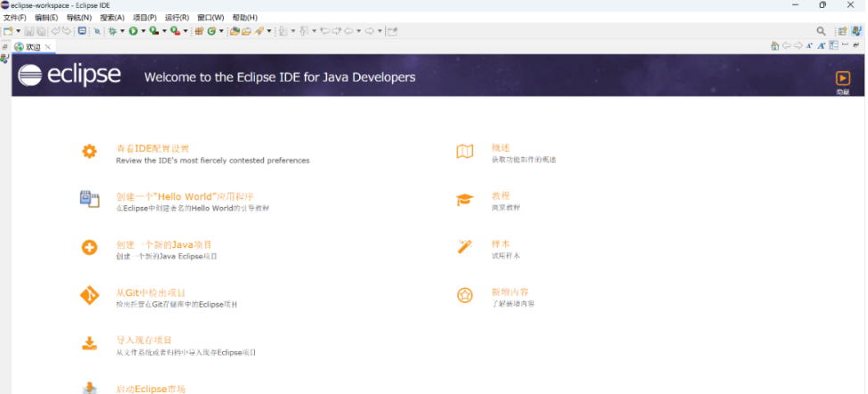The width and height of the screenshot is (868, 394).
Task: Click the Save toolbar icon
Action: click(29, 31)
